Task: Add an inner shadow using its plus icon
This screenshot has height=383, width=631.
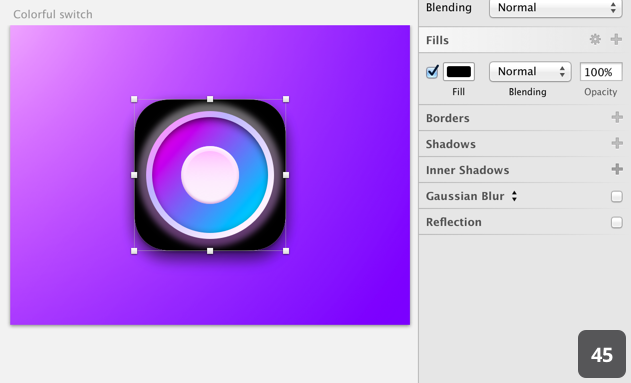Action: 617,169
